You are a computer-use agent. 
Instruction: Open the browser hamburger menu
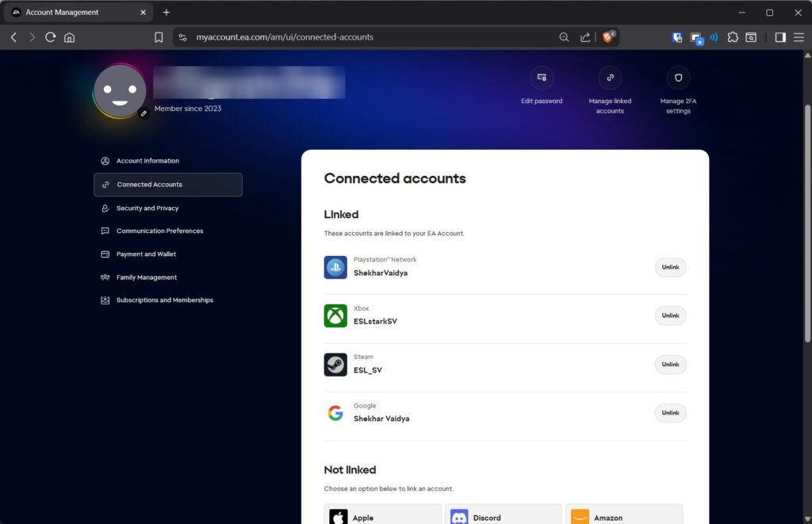[x=801, y=36]
